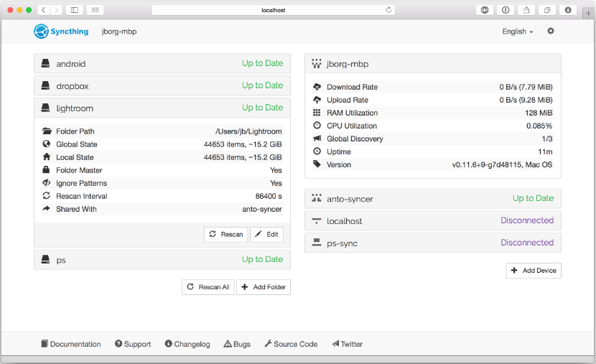
Task: Expand the android folder panel
Action: [162, 64]
